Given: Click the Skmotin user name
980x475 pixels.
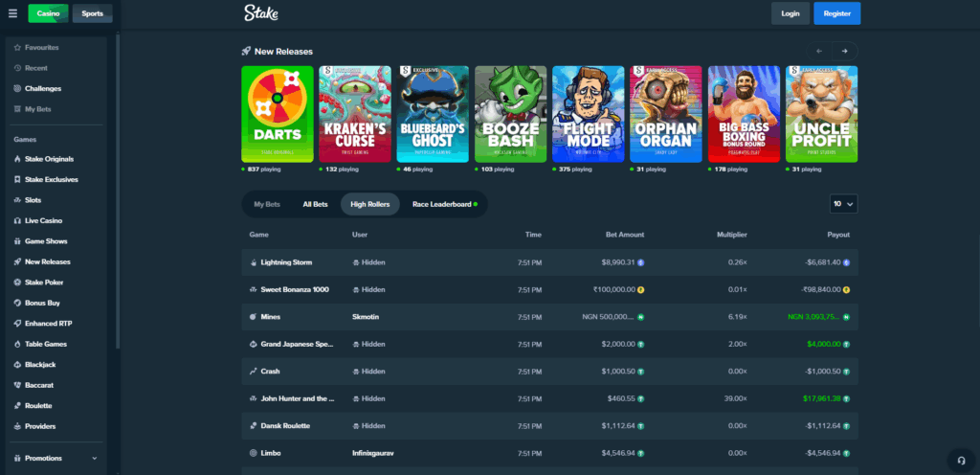Looking at the screenshot, I should pos(366,317).
